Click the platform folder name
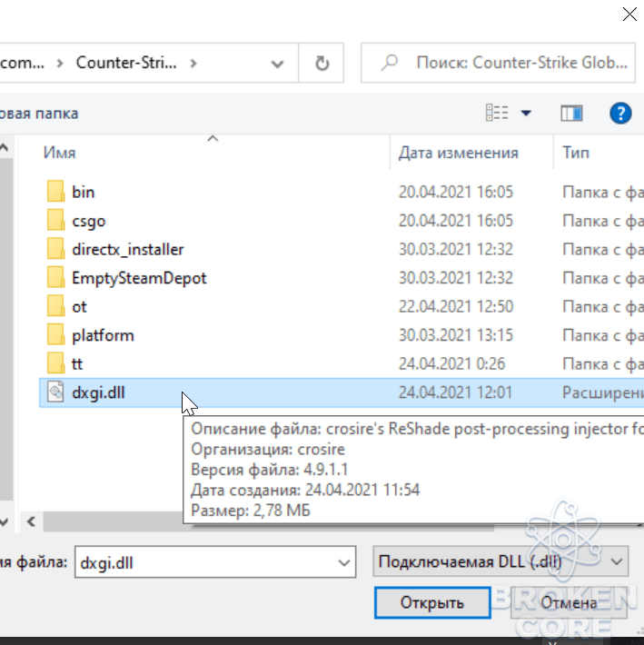This screenshot has width=644, height=645. (103, 335)
